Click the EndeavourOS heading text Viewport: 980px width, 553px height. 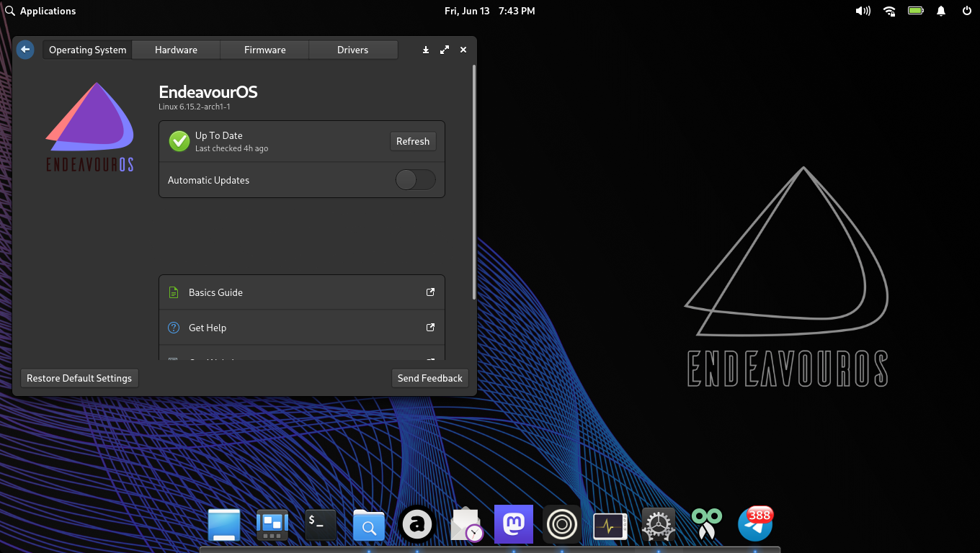(x=208, y=92)
